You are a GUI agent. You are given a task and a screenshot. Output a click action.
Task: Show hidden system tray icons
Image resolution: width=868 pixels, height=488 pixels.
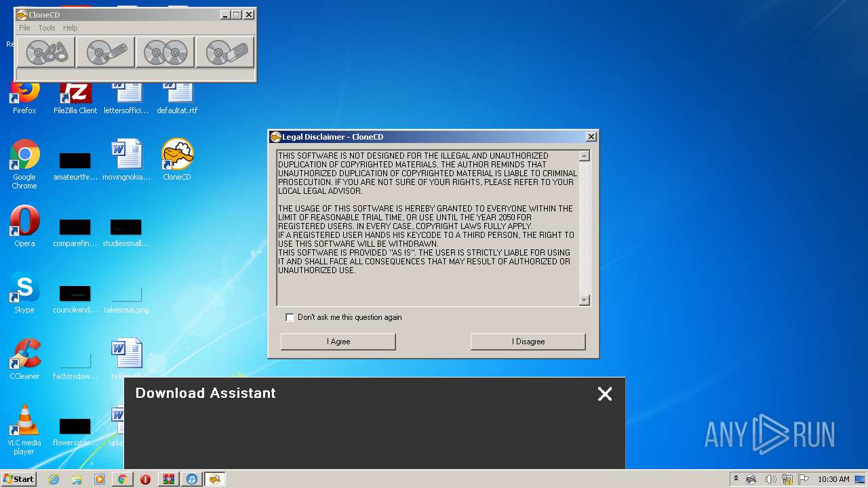coord(736,479)
